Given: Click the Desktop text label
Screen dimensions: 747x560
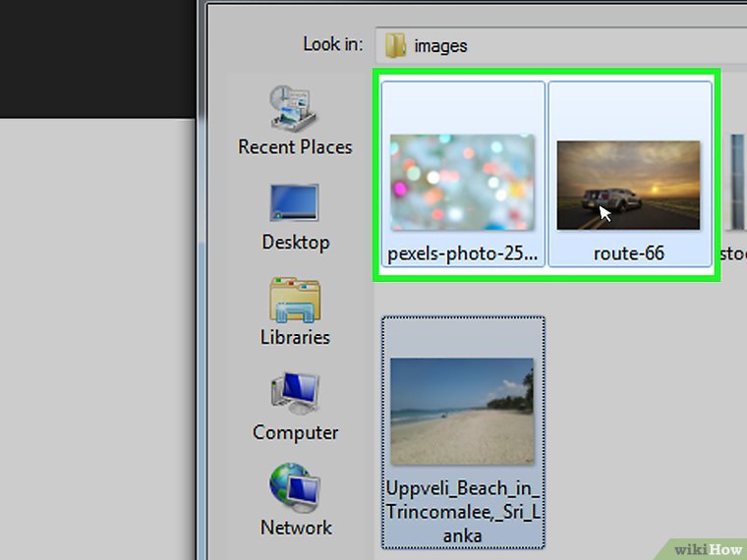Looking at the screenshot, I should point(295,242).
